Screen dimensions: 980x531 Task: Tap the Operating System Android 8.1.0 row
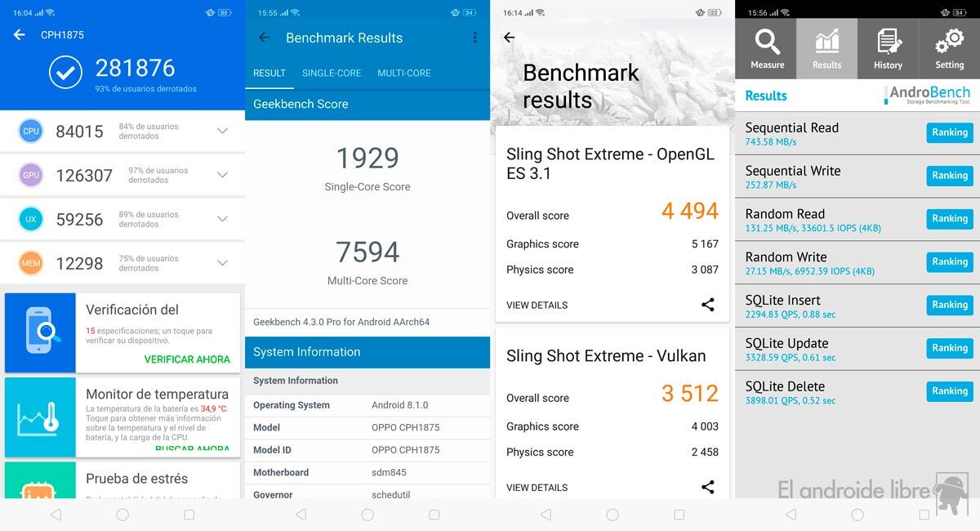[x=367, y=405]
